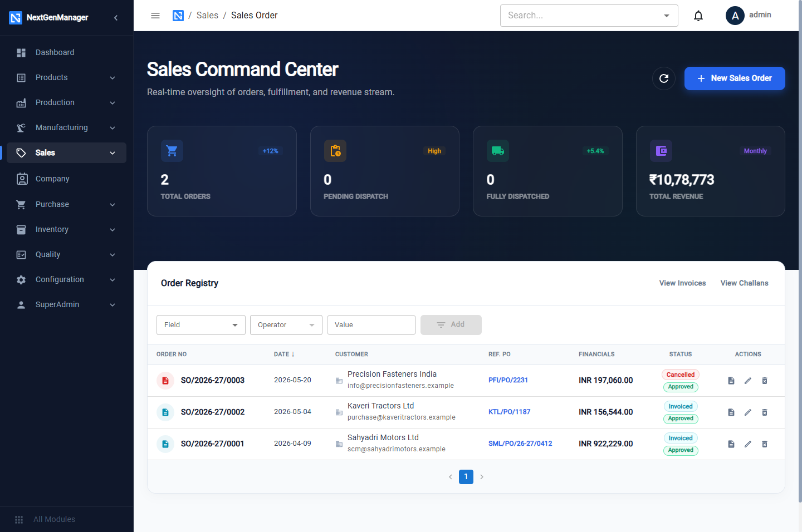Image resolution: width=802 pixels, height=532 pixels.
Task: Open View Invoices link
Action: (682, 283)
